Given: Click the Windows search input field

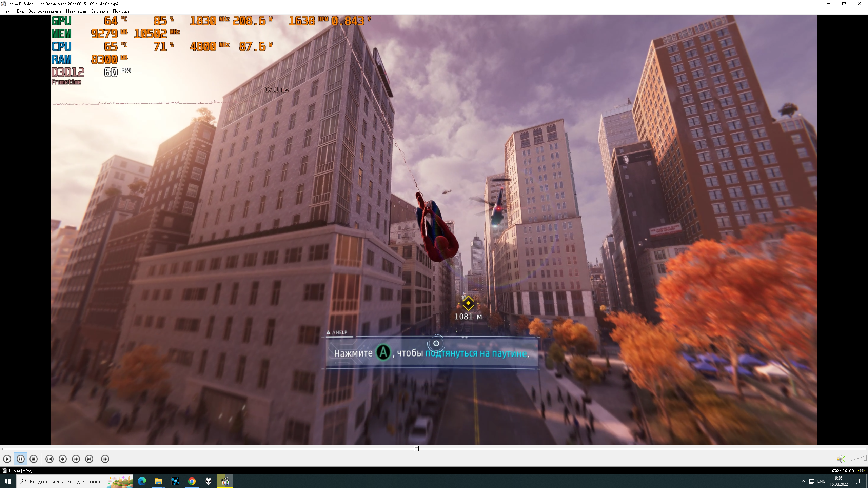Looking at the screenshot, I should 66,481.
